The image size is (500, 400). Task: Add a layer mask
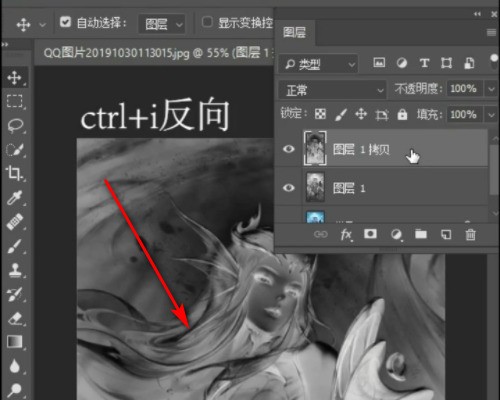[x=370, y=234]
